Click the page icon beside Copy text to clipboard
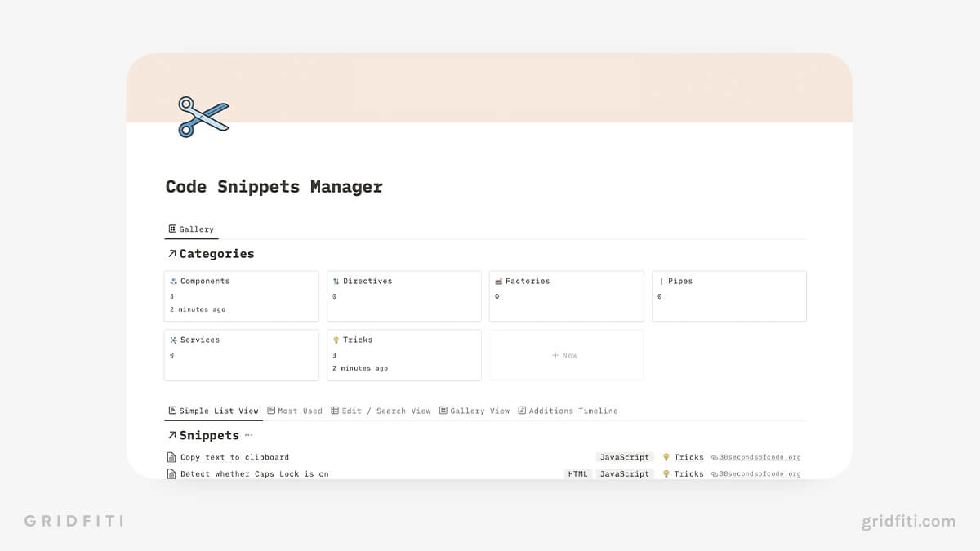Viewport: 980px width, 551px height. click(171, 457)
